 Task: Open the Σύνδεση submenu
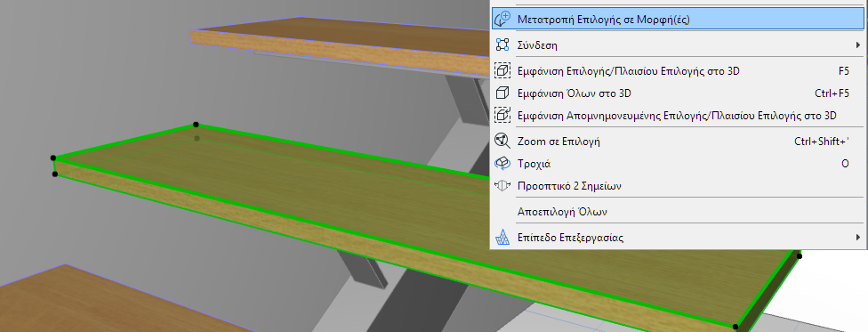click(x=677, y=45)
